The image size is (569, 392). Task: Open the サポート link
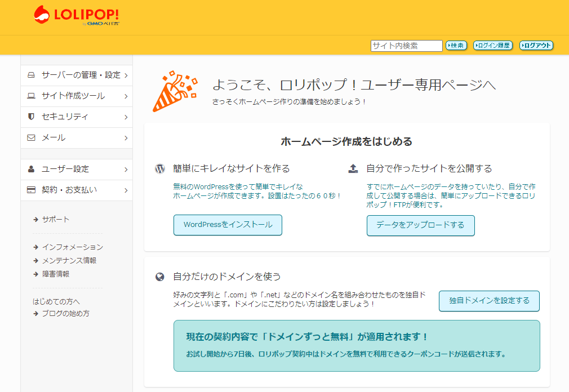[x=56, y=220]
